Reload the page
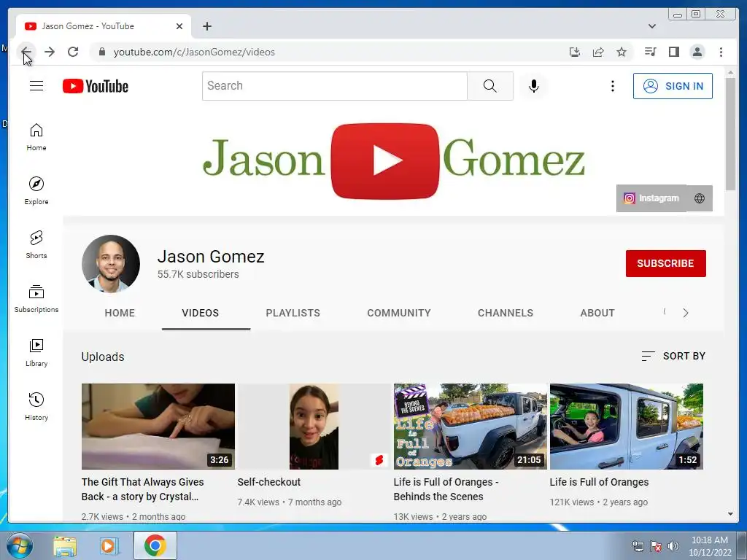 [x=73, y=52]
